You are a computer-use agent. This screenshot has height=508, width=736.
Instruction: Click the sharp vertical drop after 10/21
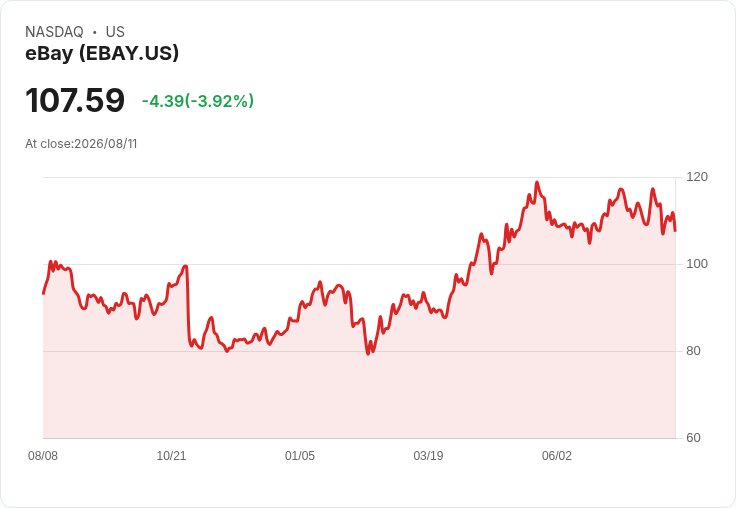point(188,305)
